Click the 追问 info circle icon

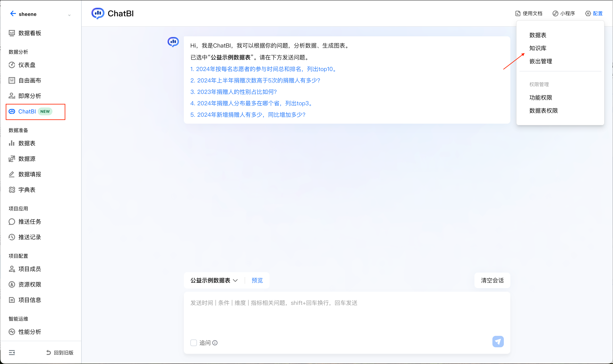pyautogui.click(x=215, y=343)
